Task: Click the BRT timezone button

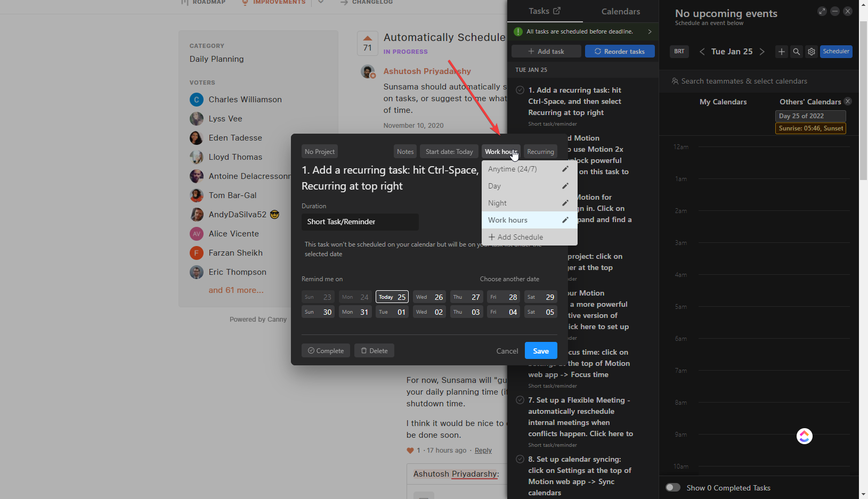Action: [679, 51]
